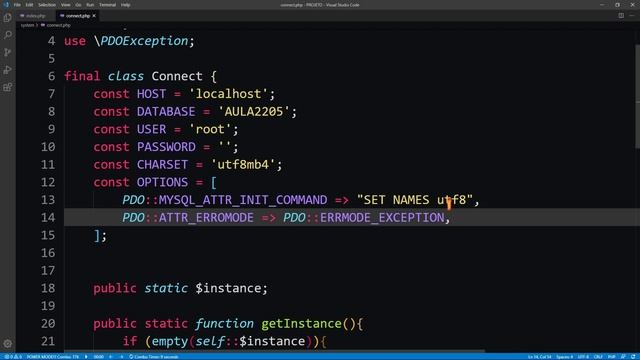The width and height of the screenshot is (640, 360).
Task: Click the 'utf8mb4' charset string
Action: click(243, 164)
